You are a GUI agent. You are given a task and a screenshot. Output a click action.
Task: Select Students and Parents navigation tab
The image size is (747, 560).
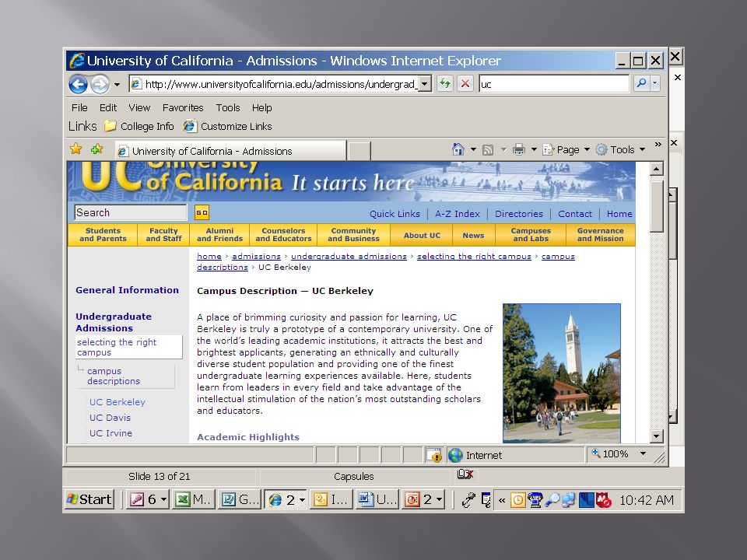tap(103, 235)
